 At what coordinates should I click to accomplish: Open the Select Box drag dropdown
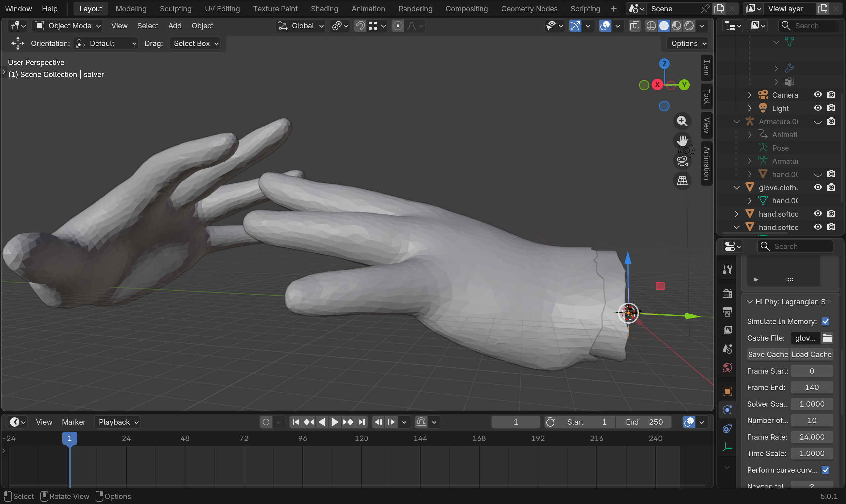pyautogui.click(x=195, y=44)
